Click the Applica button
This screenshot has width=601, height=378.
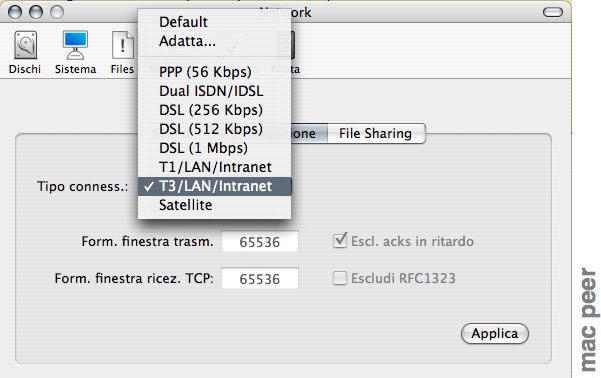pos(495,334)
